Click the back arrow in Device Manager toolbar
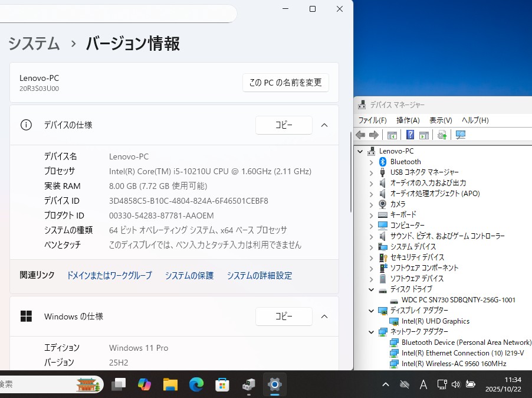 tap(360, 135)
